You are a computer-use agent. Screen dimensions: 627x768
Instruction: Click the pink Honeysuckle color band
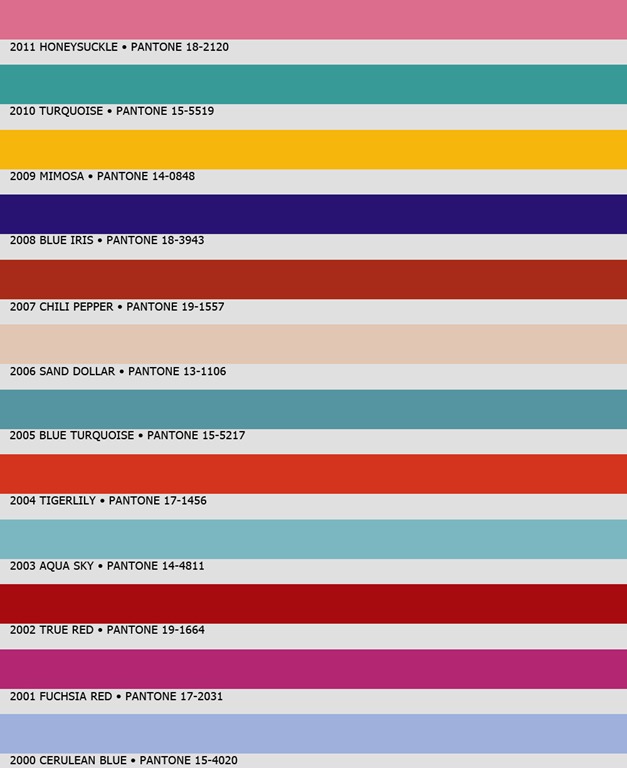point(313,19)
